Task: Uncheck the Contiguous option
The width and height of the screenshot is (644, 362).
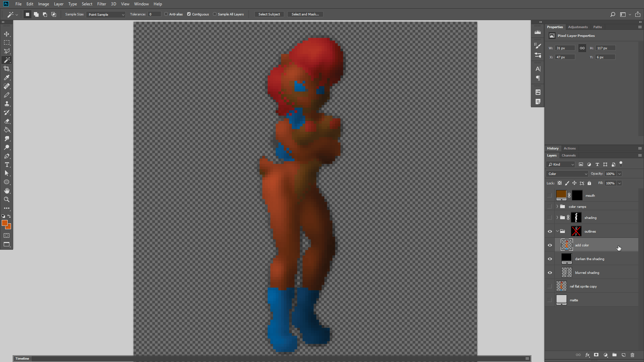Action: click(x=189, y=14)
